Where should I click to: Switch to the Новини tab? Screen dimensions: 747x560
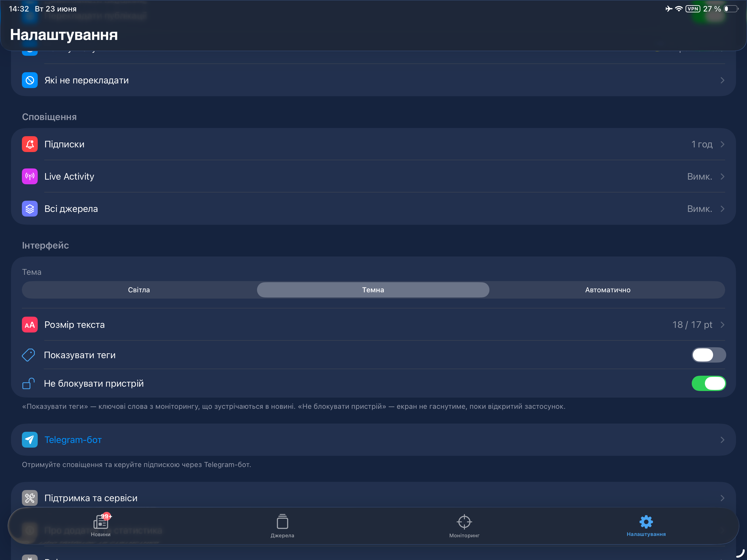tap(101, 526)
